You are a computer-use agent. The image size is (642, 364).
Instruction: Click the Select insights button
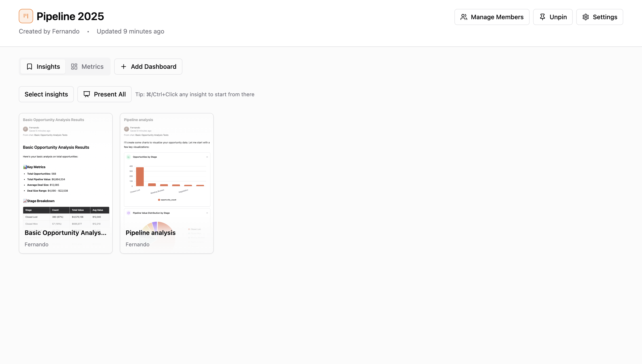[46, 94]
